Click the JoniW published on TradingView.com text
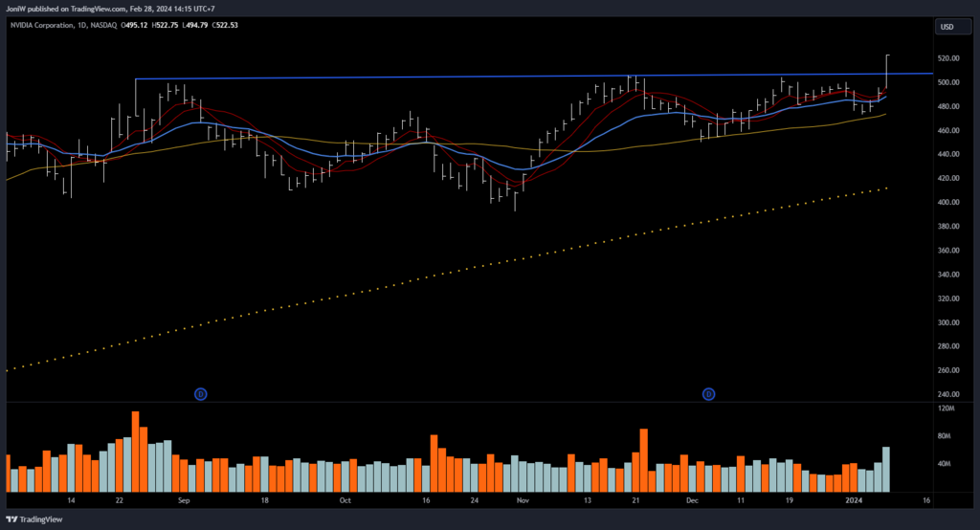Screen dimensions: 980x530 pos(110,8)
